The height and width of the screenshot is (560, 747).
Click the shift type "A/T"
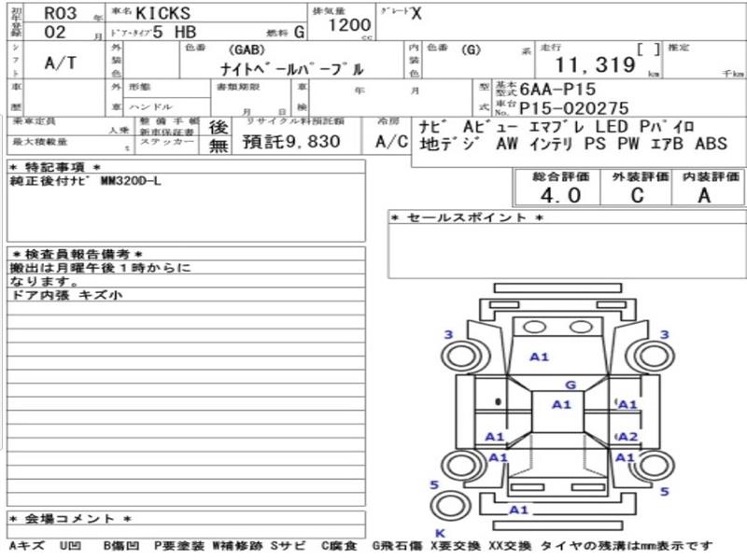61,63
